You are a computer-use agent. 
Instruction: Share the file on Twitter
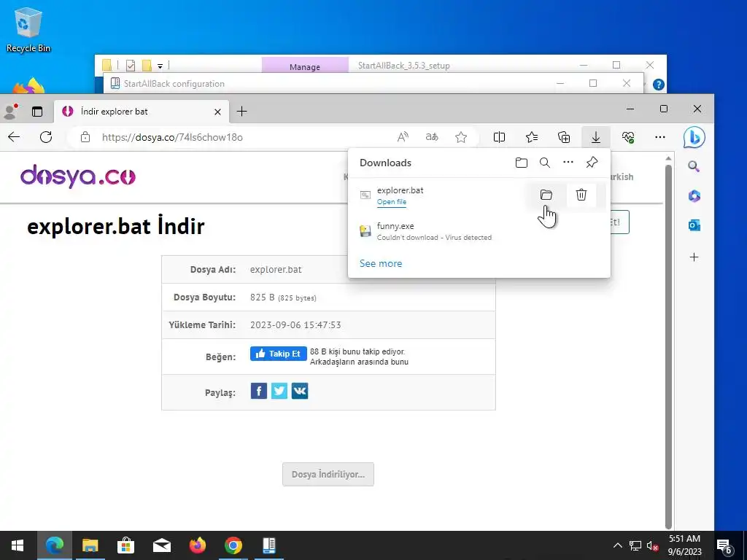coord(279,392)
